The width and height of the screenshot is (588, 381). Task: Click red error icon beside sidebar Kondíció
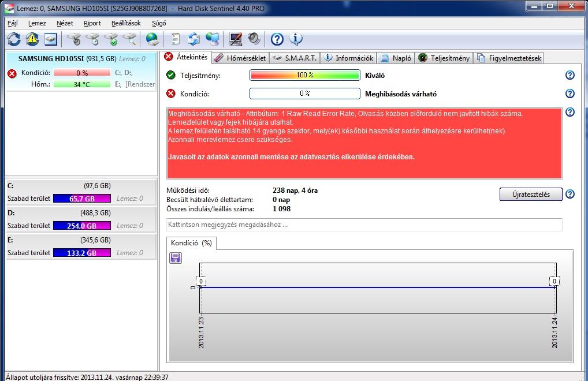pos(12,73)
